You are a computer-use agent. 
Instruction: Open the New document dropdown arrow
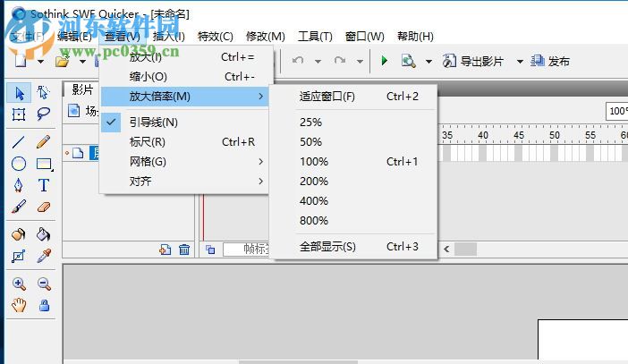40,62
